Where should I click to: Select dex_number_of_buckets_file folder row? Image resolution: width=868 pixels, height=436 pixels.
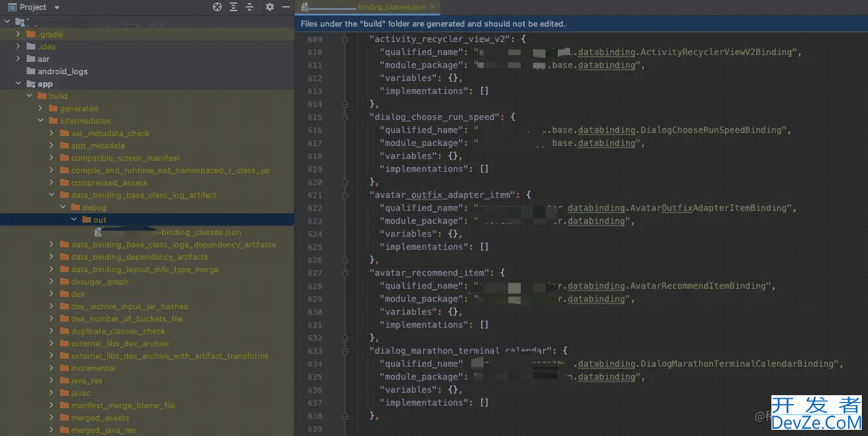[x=147, y=318]
